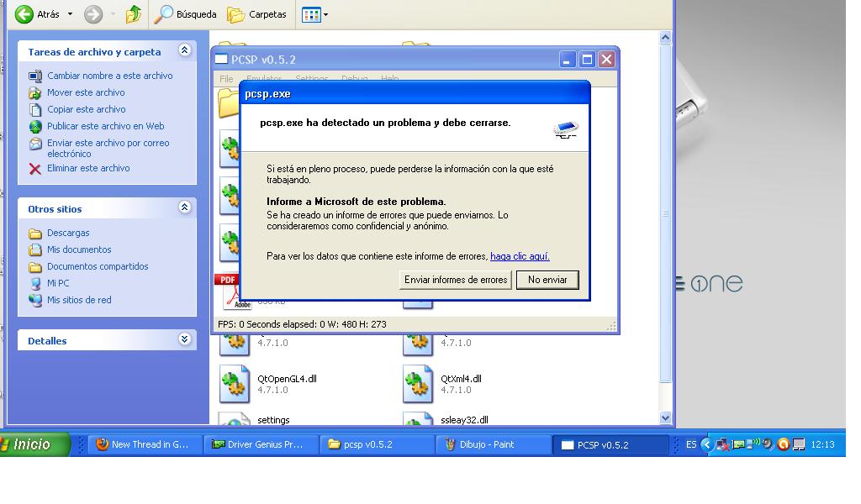Open the Settings menu in PCSP
This screenshot has height=504, width=861.
(311, 79)
